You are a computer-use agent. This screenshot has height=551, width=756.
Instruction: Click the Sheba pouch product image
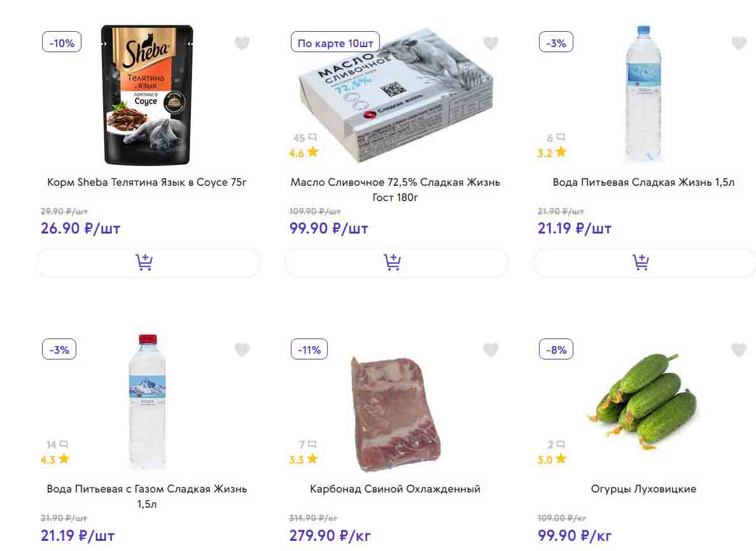148,95
